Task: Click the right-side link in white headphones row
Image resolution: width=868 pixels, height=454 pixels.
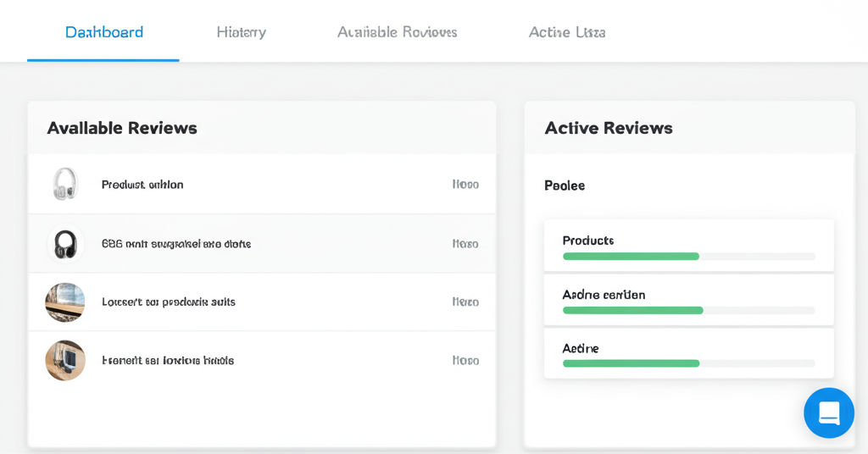Action: (465, 185)
